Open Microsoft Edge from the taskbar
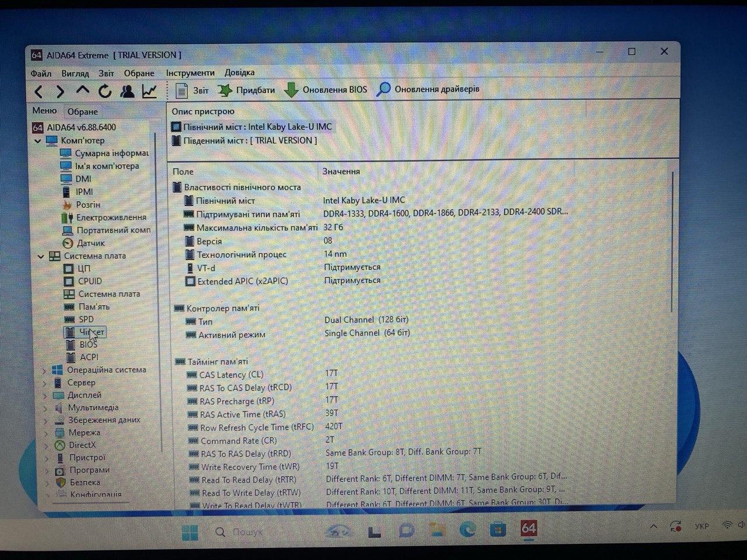 click(x=467, y=530)
